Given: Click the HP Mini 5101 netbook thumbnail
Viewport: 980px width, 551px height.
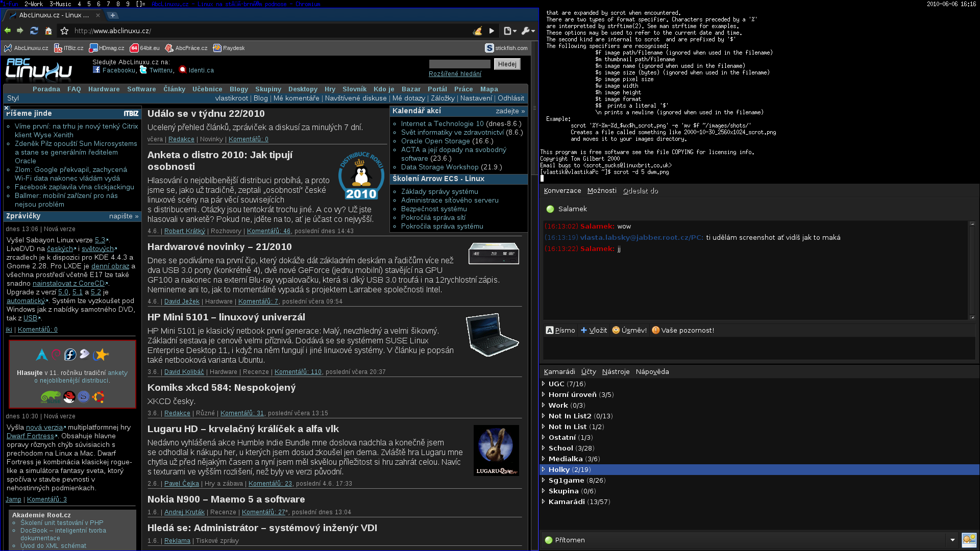Looking at the screenshot, I should [x=492, y=335].
